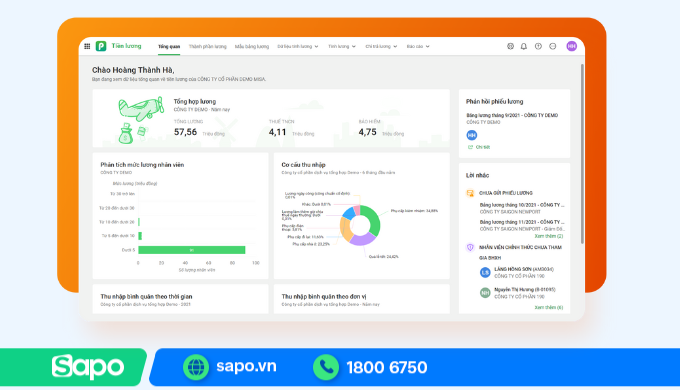The height and width of the screenshot is (390, 680).
Task: Click the Cơ cấu thu nhập heading
Action: point(303,165)
